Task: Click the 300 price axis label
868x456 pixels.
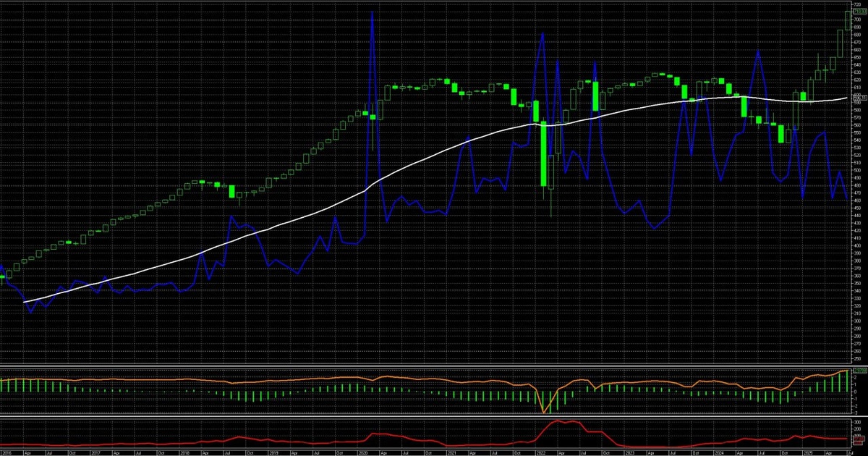Action: [x=857, y=321]
